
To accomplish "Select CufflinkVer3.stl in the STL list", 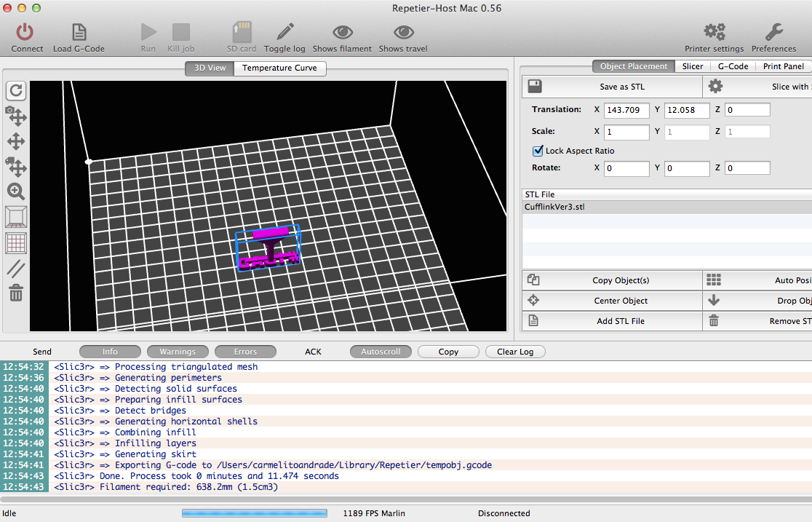I will click(x=667, y=207).
